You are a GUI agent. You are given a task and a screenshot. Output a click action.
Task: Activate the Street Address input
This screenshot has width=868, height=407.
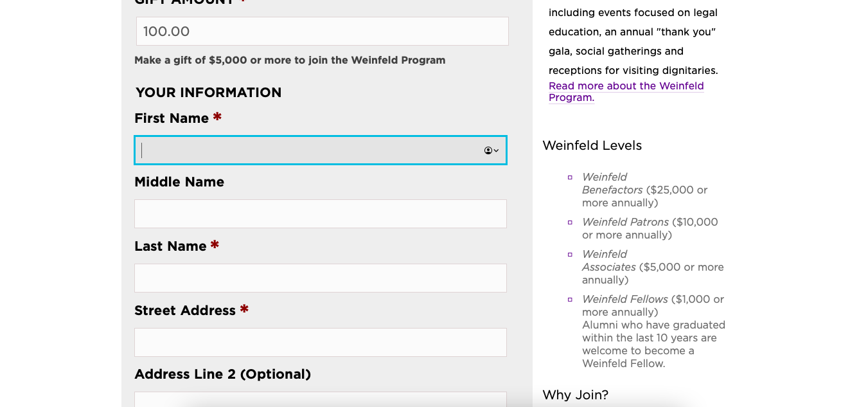[x=321, y=343]
